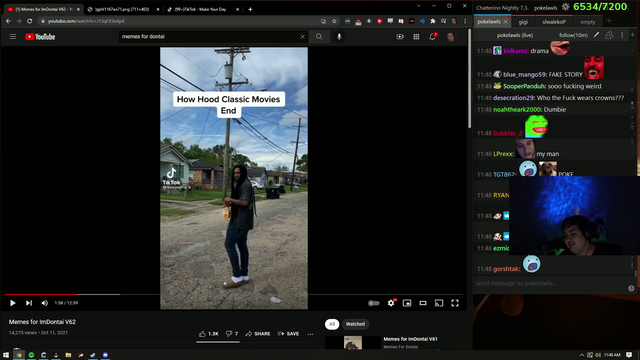
Task: Open a new browser tab
Action: coord(250,9)
